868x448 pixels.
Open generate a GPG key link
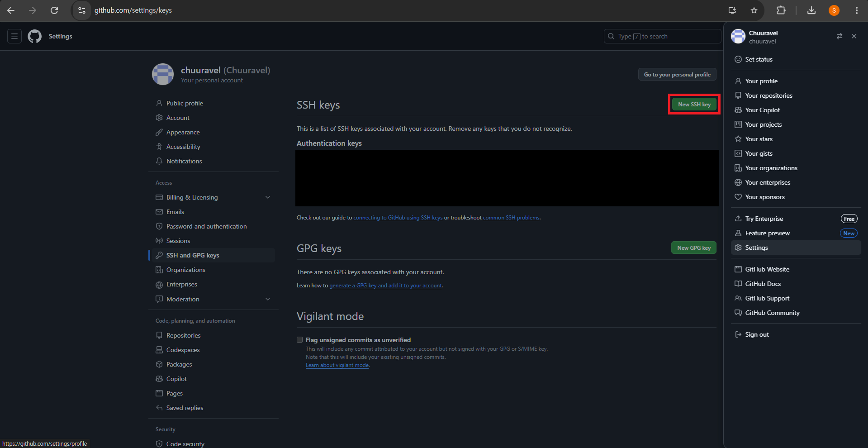(x=385, y=286)
